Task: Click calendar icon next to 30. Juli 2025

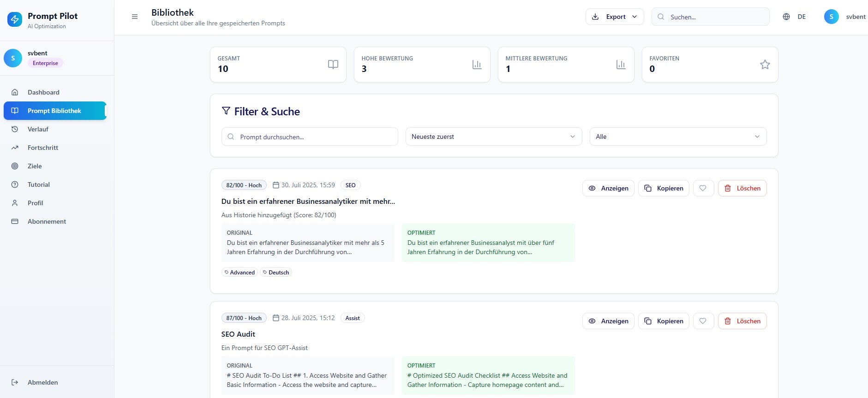Action: (x=276, y=185)
